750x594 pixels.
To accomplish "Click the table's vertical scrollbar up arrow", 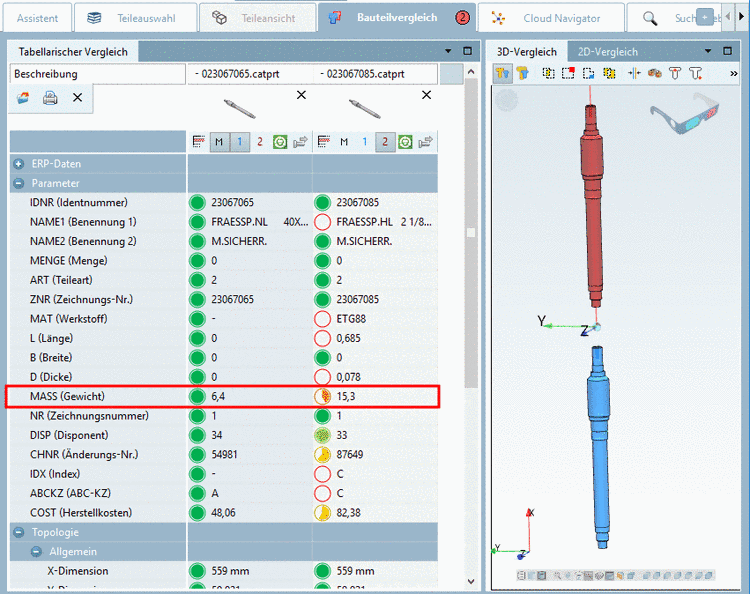I will point(471,72).
